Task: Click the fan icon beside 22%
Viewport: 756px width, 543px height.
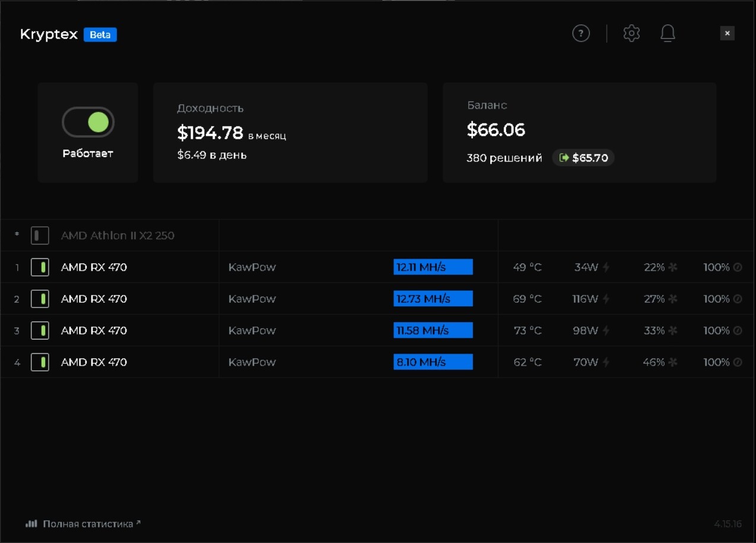Action: click(672, 268)
